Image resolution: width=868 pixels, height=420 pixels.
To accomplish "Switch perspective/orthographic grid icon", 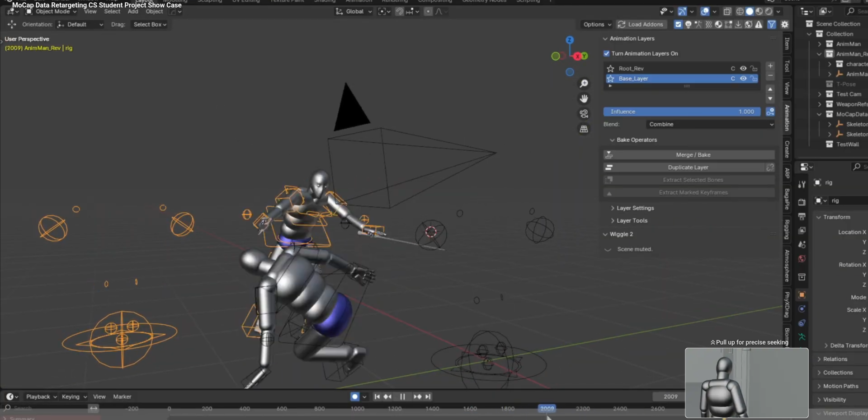I will (x=584, y=129).
